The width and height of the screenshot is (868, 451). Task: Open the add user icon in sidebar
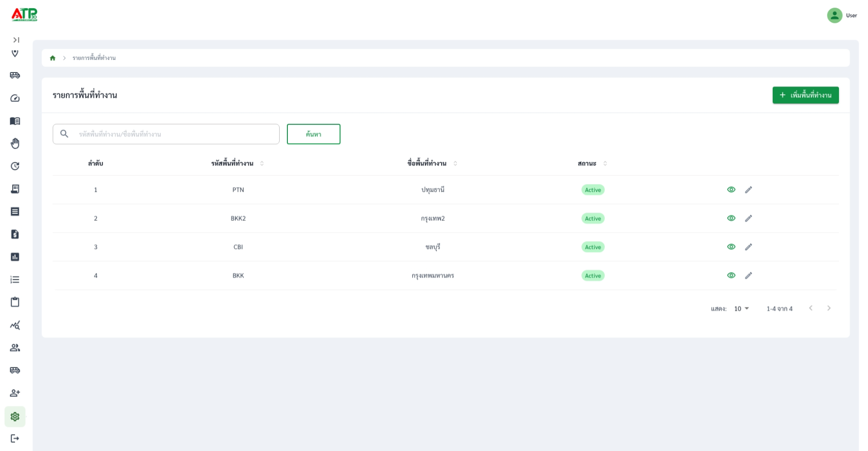click(x=15, y=393)
